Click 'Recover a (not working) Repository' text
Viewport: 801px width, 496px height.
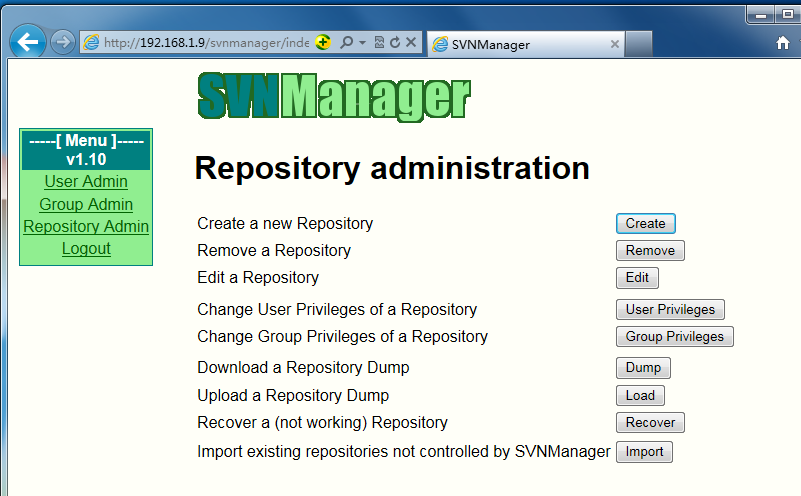click(x=322, y=422)
